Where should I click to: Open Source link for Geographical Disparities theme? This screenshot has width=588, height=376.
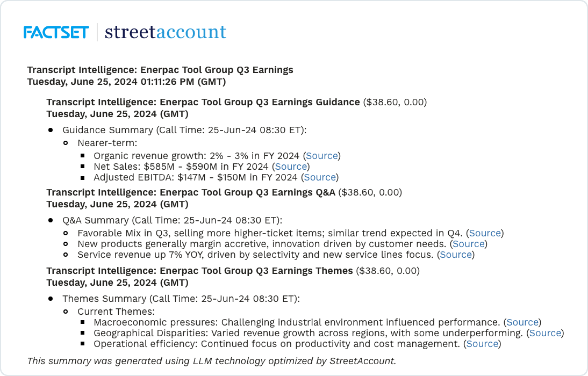[545, 333]
